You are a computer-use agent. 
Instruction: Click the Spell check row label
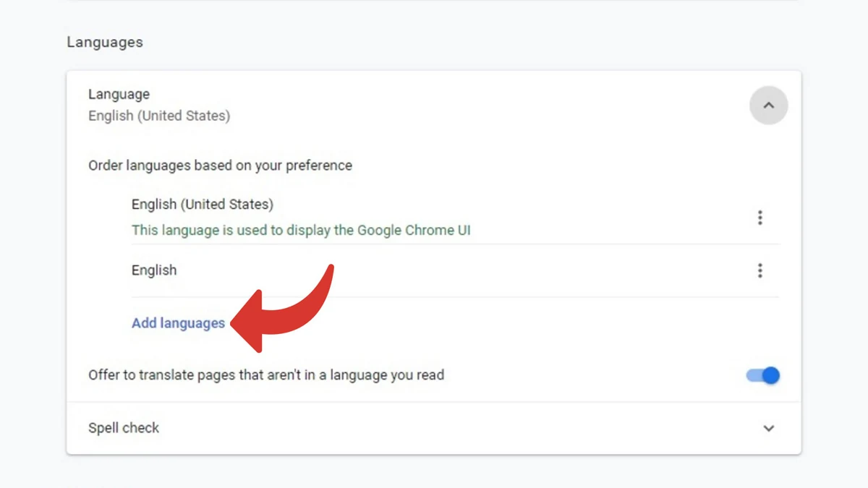pos(124,428)
